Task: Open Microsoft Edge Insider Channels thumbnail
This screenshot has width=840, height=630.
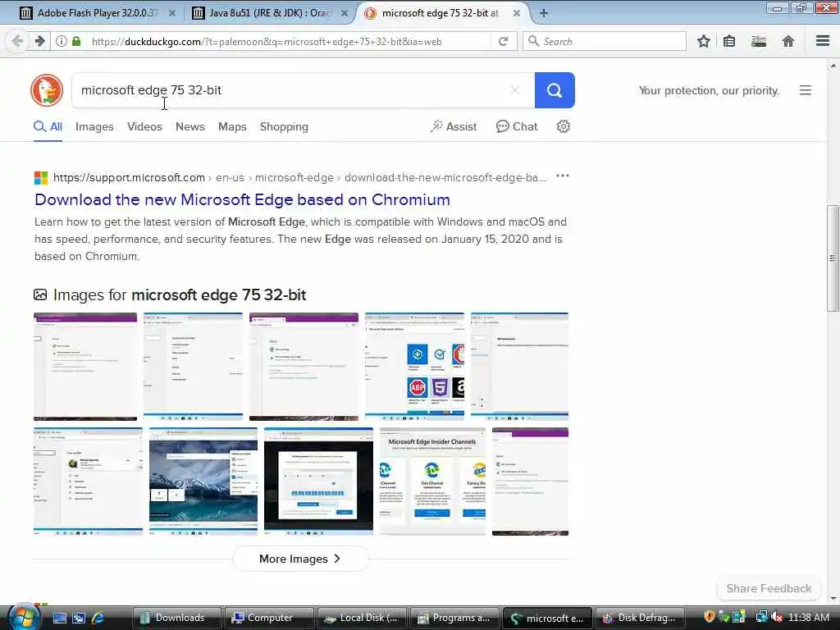Action: click(x=432, y=481)
